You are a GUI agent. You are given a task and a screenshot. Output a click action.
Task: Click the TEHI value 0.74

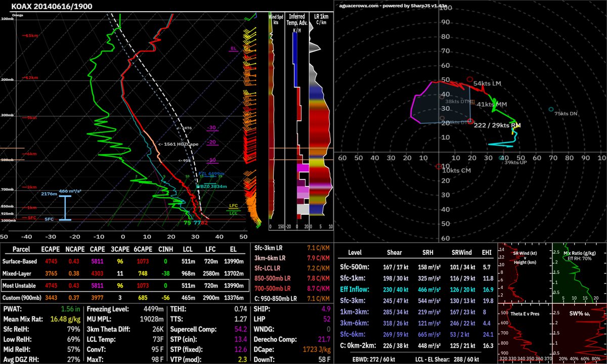coord(240,309)
